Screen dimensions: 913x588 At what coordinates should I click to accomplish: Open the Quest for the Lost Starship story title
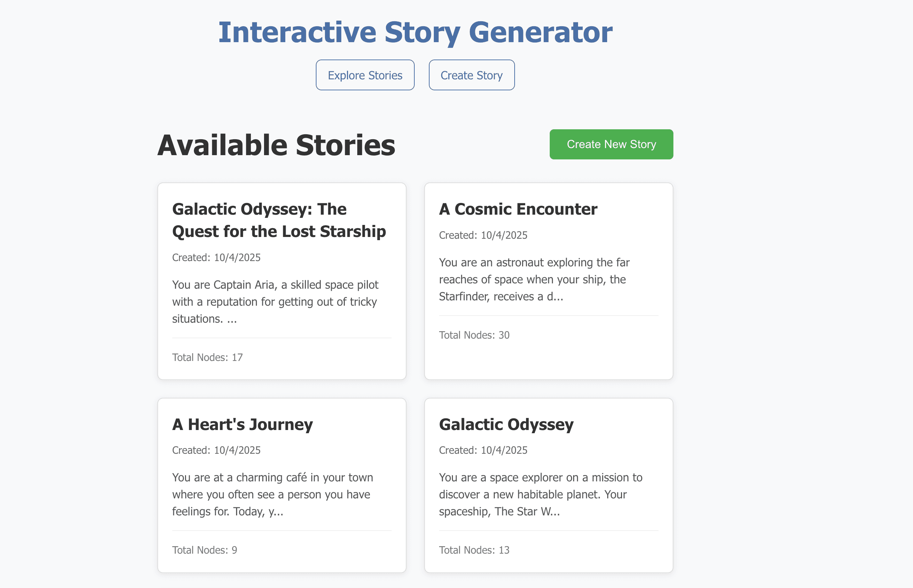[279, 220]
